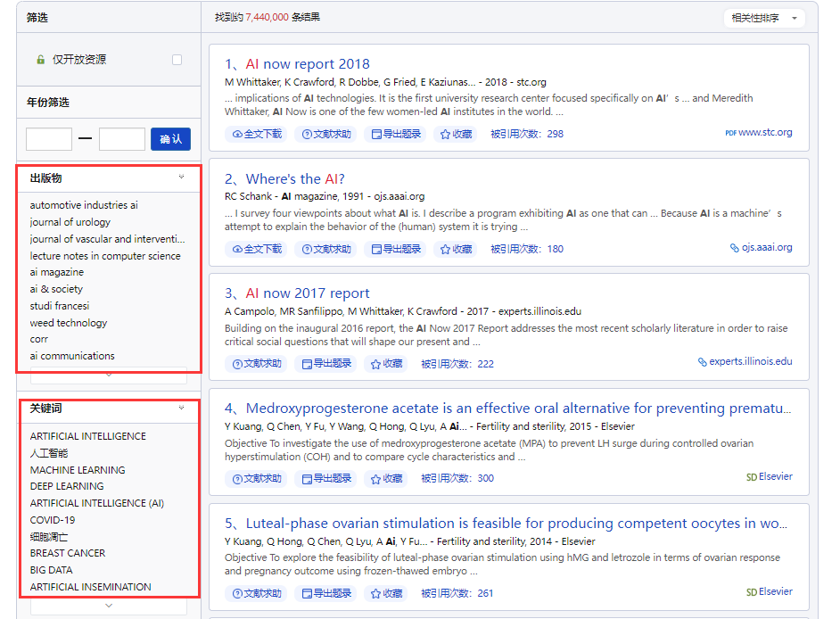Screen dimensions: 840x619
Task: Click the 确认 year filter button
Action: (x=170, y=139)
